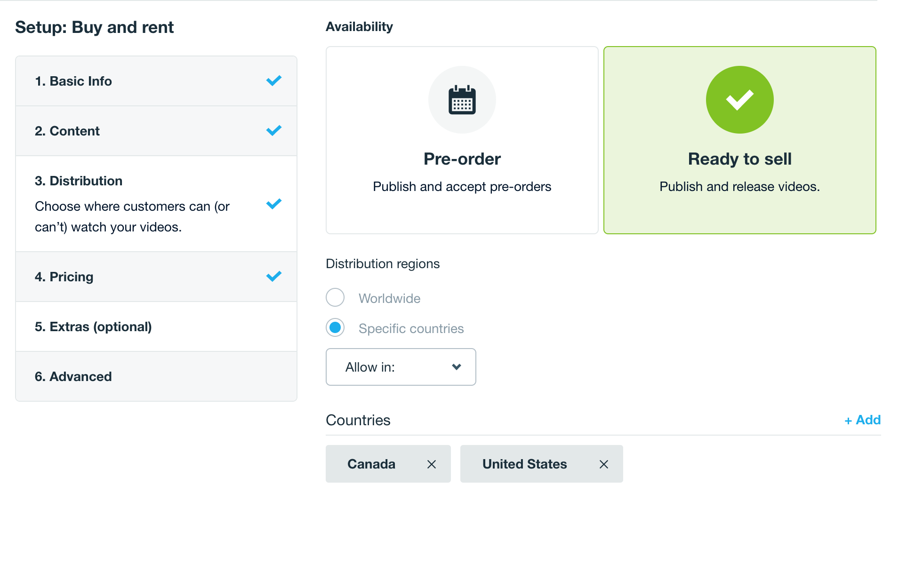Remove United States with its X icon
Viewport: 915px width, 588px height.
tap(603, 464)
